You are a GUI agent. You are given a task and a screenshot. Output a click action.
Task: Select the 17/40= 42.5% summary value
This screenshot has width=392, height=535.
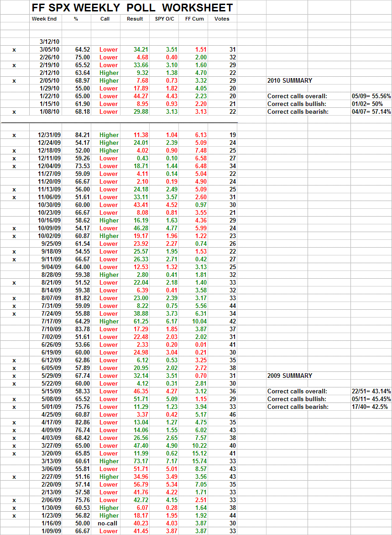point(370,407)
